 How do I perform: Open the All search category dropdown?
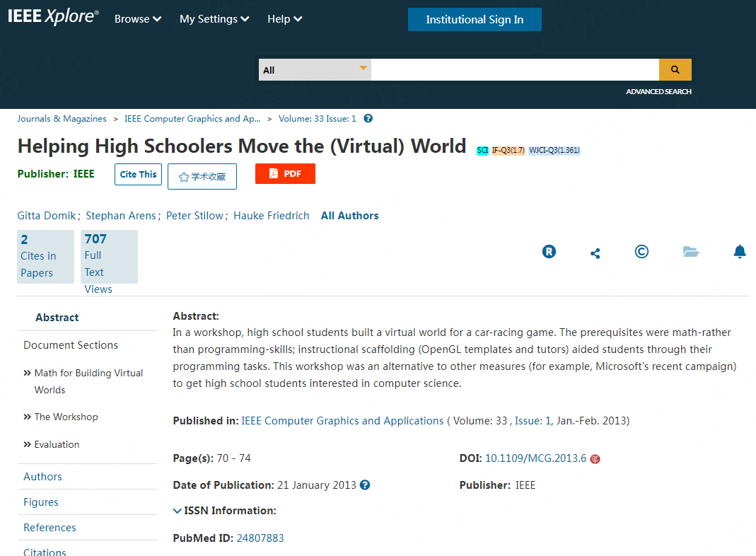tap(315, 70)
